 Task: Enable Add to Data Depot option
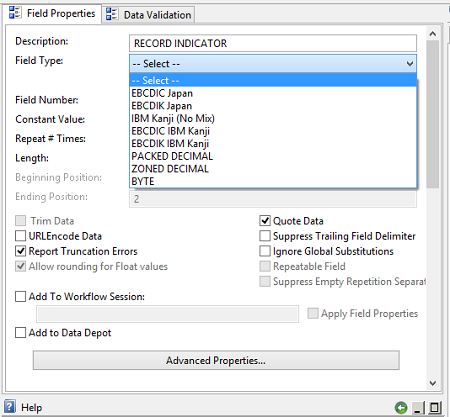tap(21, 333)
